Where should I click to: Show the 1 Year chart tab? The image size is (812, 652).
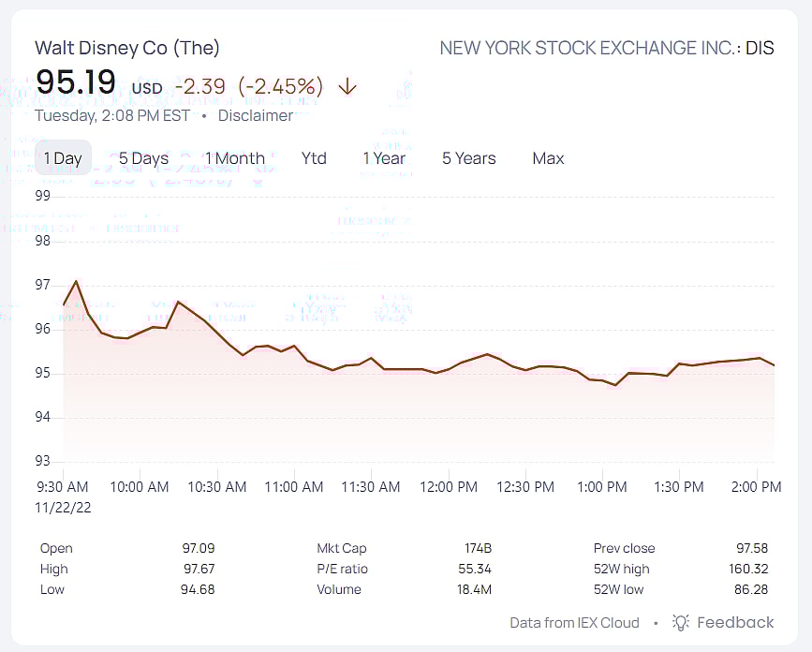(384, 158)
